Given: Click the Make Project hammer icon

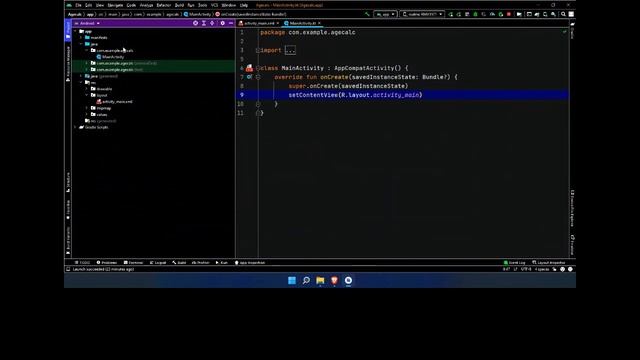Looking at the screenshot, I should tap(367, 14).
